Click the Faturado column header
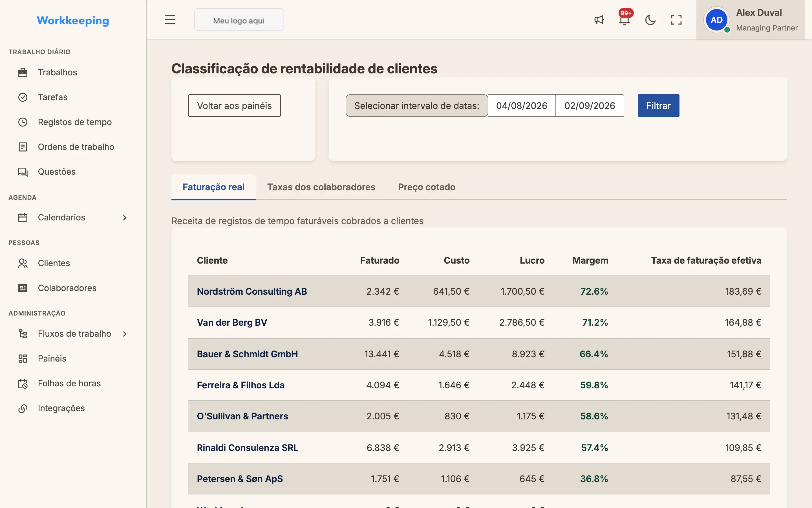The width and height of the screenshot is (812, 508). (x=379, y=260)
